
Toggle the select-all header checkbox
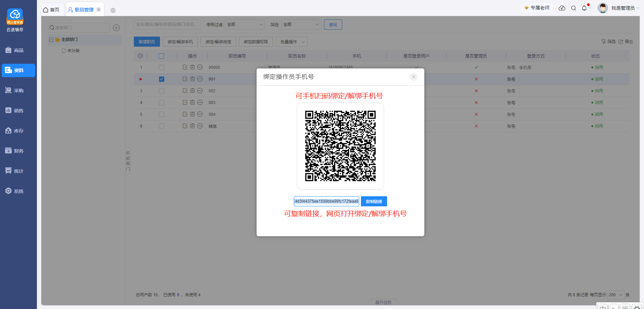[x=161, y=56]
